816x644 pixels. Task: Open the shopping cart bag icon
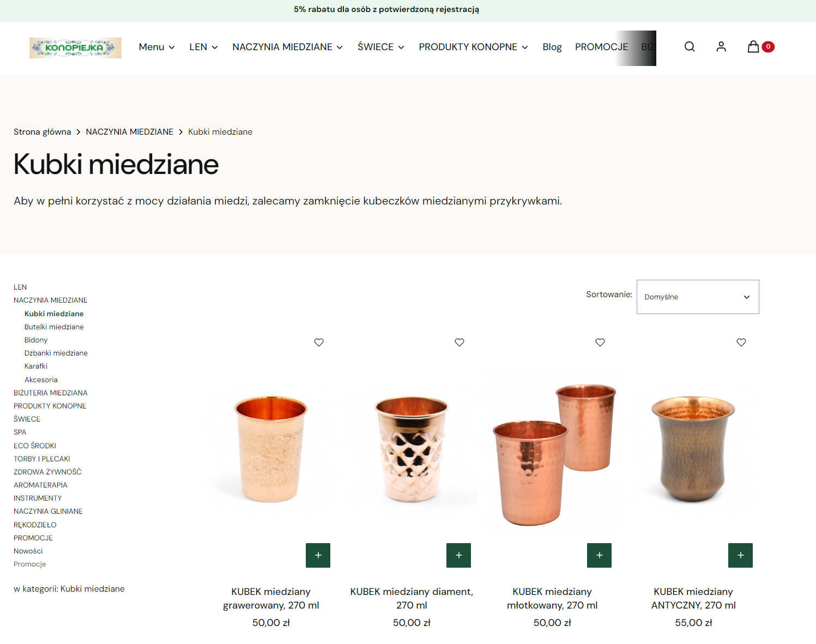[x=753, y=47]
